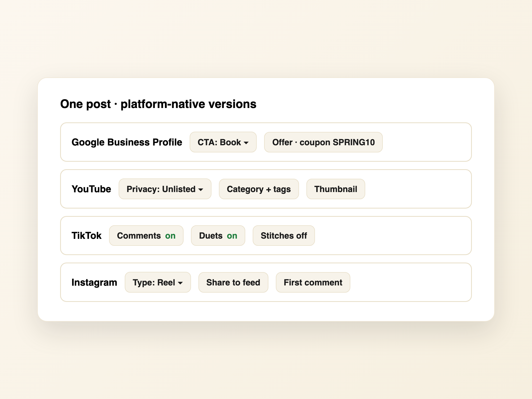Open the CTA: Book dropdown
532x399 pixels.
[223, 142]
